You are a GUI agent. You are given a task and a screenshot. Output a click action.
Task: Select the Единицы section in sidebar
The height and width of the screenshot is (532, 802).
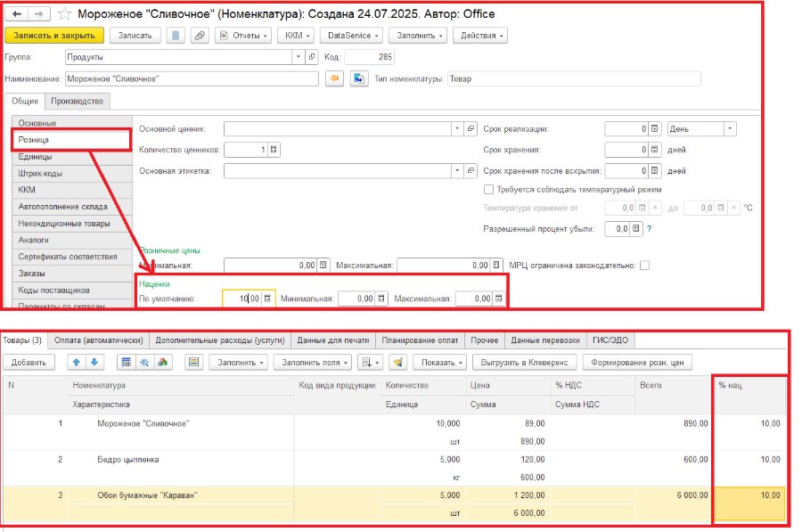(71, 157)
